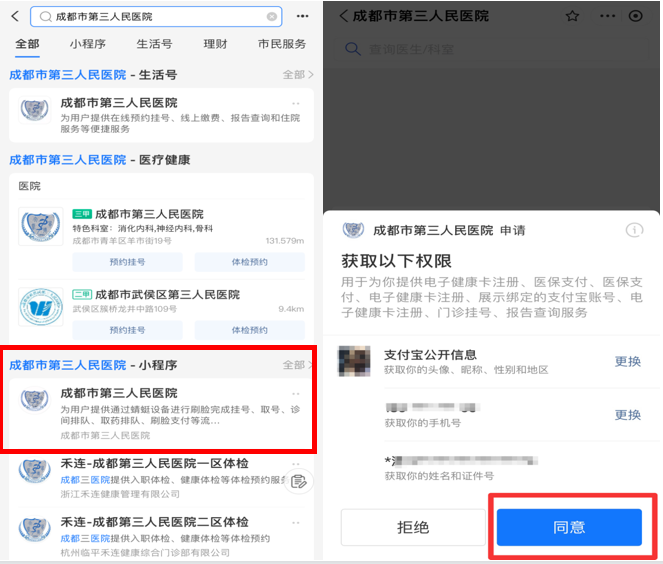
Task: Switch to the 市民服务 tab
Action: (x=282, y=44)
